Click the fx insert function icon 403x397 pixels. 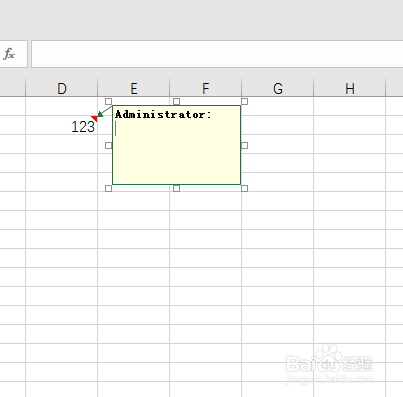[x=9, y=54]
